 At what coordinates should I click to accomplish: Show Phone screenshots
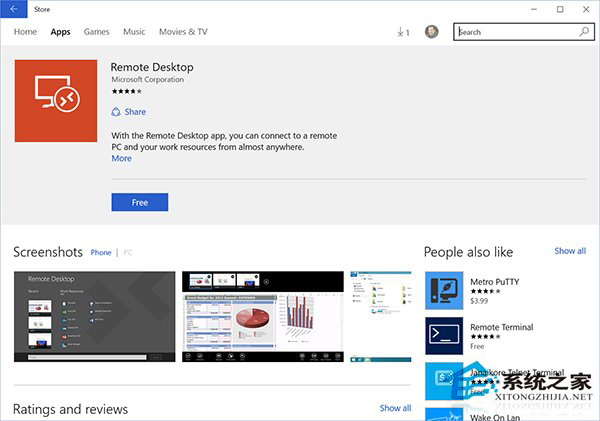pos(101,253)
